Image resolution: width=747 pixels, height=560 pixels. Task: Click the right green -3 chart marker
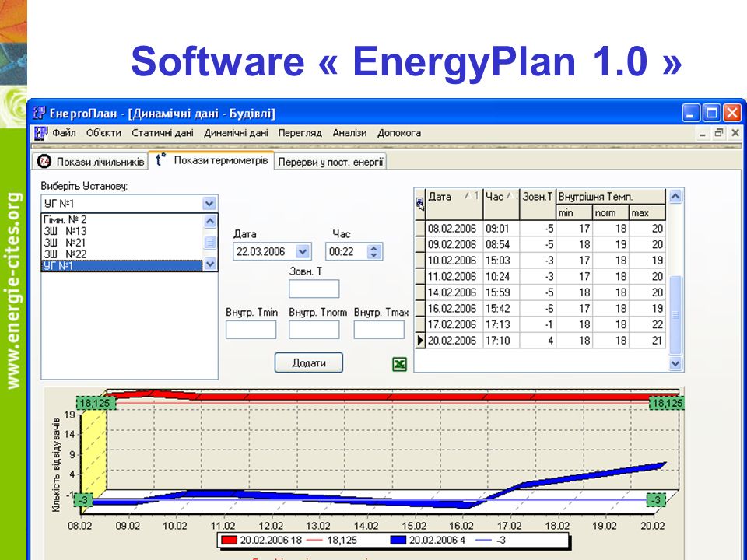(656, 500)
